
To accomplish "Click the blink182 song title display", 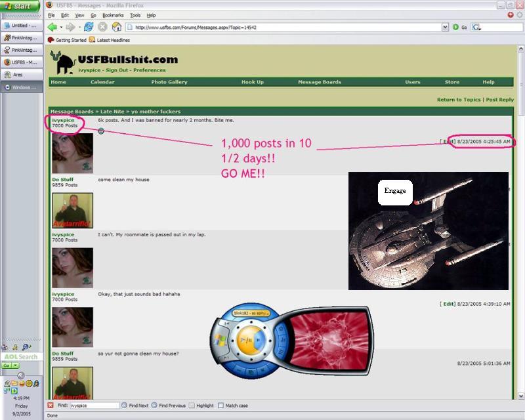I will click(x=251, y=313).
